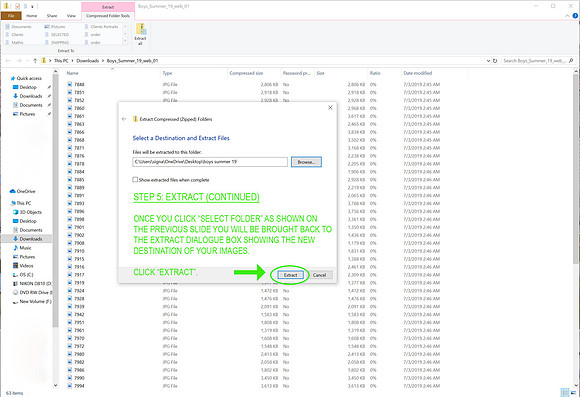Click the Search Boys_Summer_19_web search box
This screenshot has height=397, width=580.
537,61
